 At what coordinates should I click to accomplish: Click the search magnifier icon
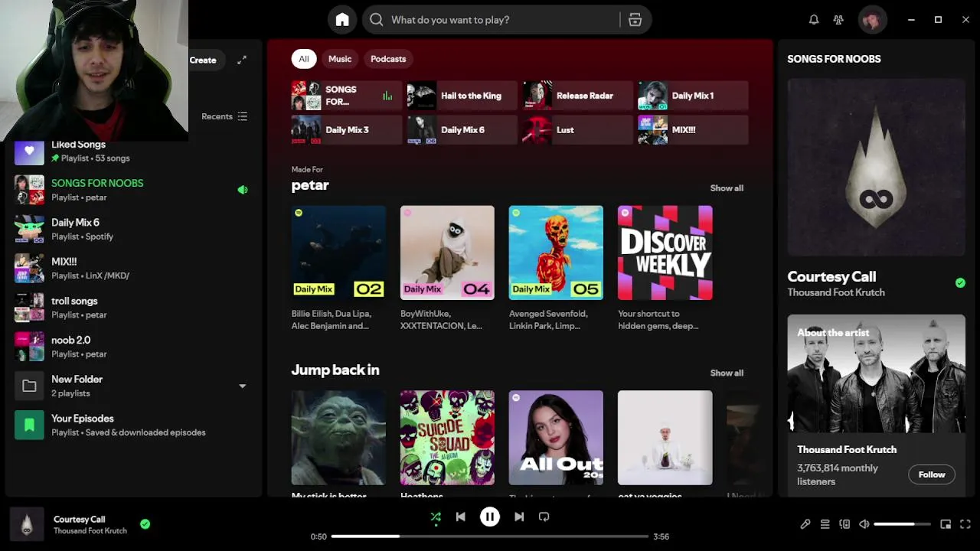pos(377,20)
